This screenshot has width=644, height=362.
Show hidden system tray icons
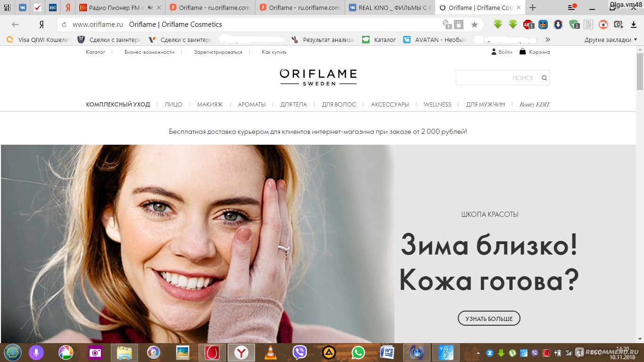[x=479, y=353]
